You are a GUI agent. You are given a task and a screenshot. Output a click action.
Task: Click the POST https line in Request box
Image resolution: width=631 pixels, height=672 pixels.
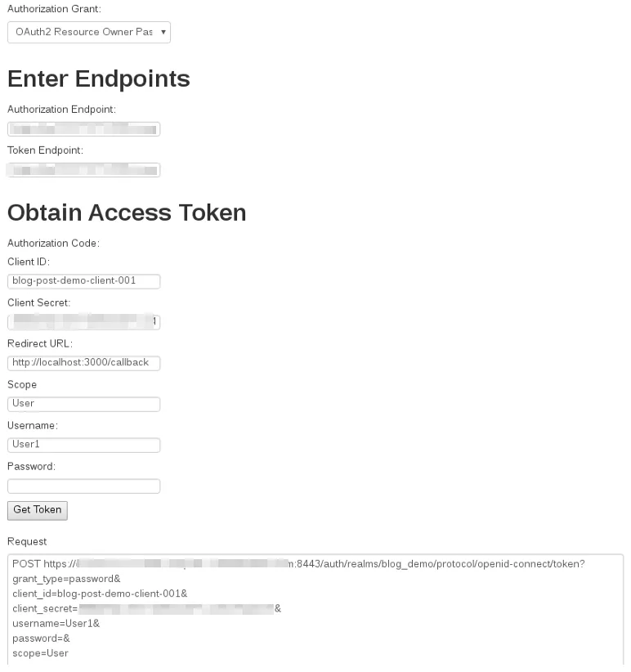(298, 564)
